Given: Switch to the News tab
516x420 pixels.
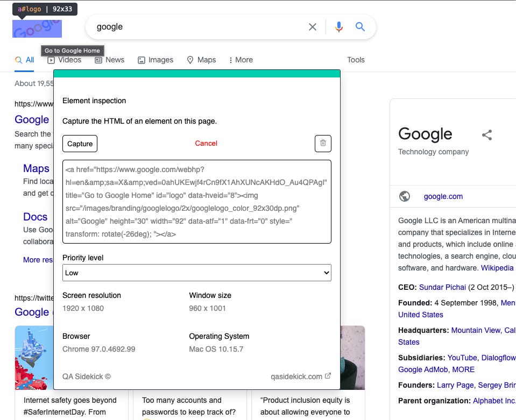Looking at the screenshot, I should pyautogui.click(x=110, y=60).
